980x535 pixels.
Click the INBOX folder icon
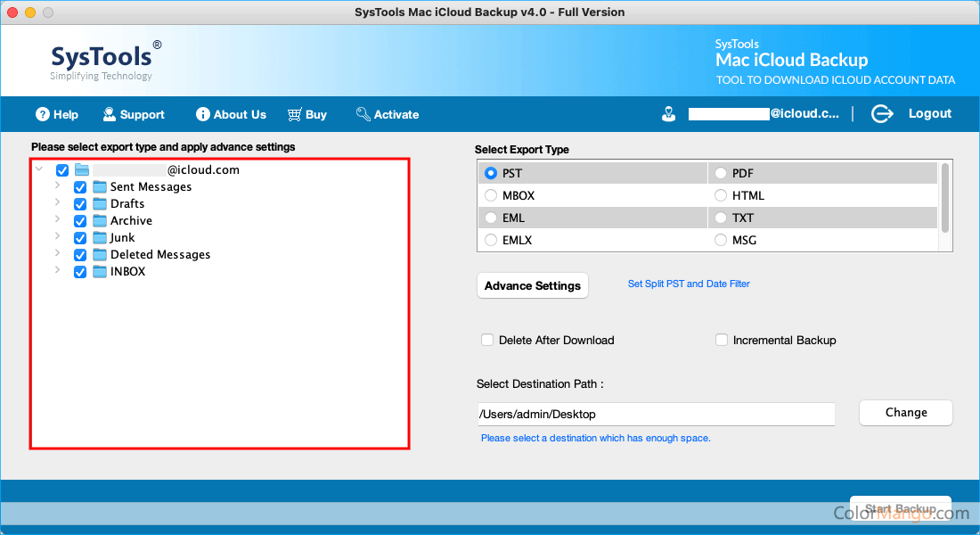click(98, 271)
